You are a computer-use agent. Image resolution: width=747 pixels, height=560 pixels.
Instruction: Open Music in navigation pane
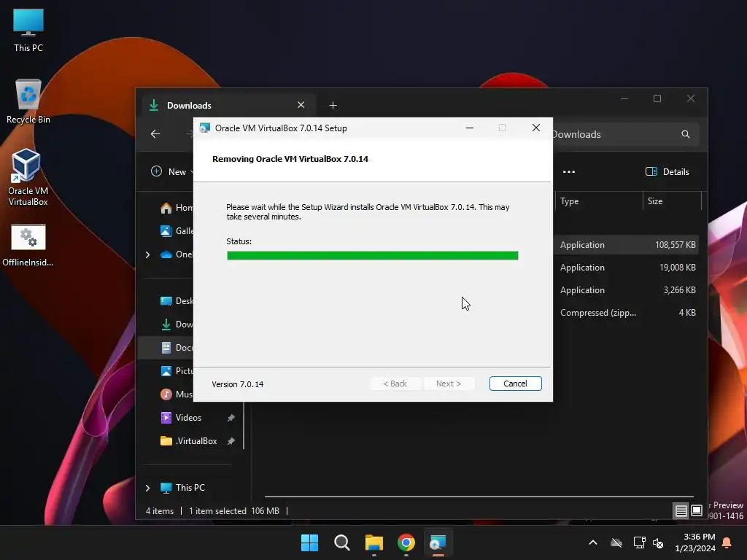[177, 394]
